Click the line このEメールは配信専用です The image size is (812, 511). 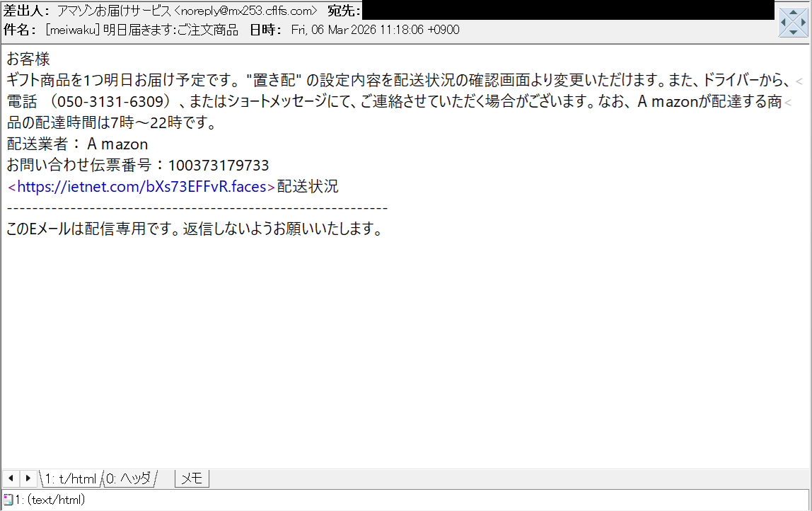click(195, 229)
